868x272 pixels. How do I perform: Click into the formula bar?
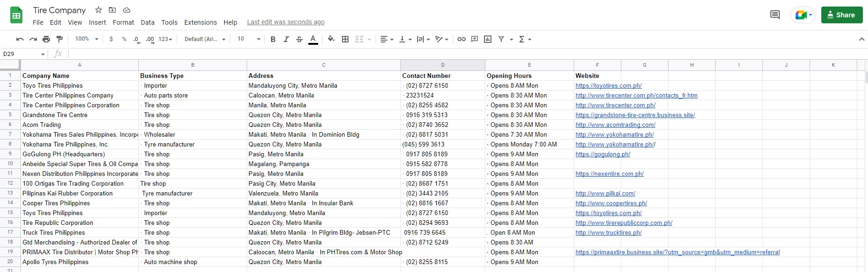point(467,54)
